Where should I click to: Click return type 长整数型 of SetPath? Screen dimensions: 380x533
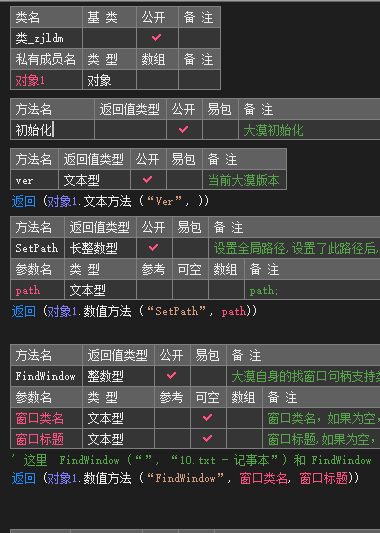tap(101, 248)
